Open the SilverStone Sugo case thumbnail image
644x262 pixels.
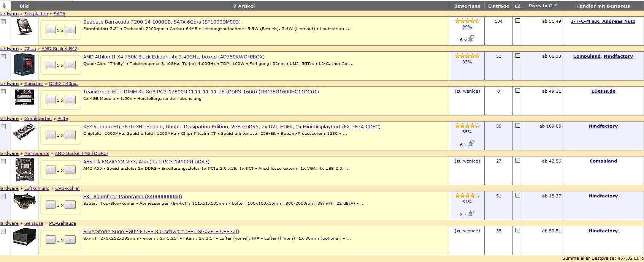[24, 237]
